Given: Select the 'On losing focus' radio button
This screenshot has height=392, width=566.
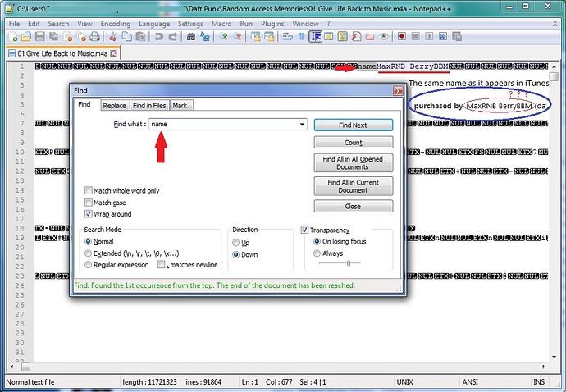Looking at the screenshot, I should 317,241.
